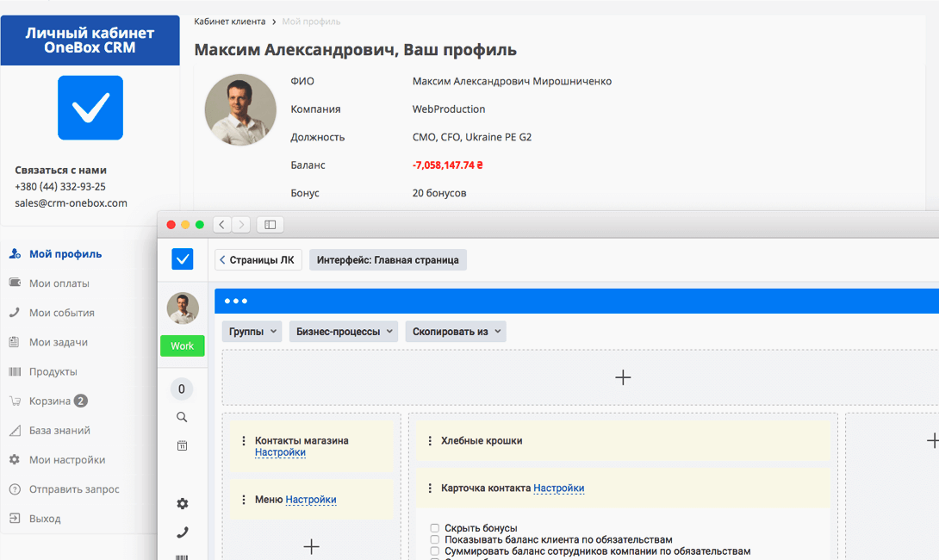Viewport: 939px width, 560px height.
Task: Open Настройки link next to Меню
Action: pos(311,500)
